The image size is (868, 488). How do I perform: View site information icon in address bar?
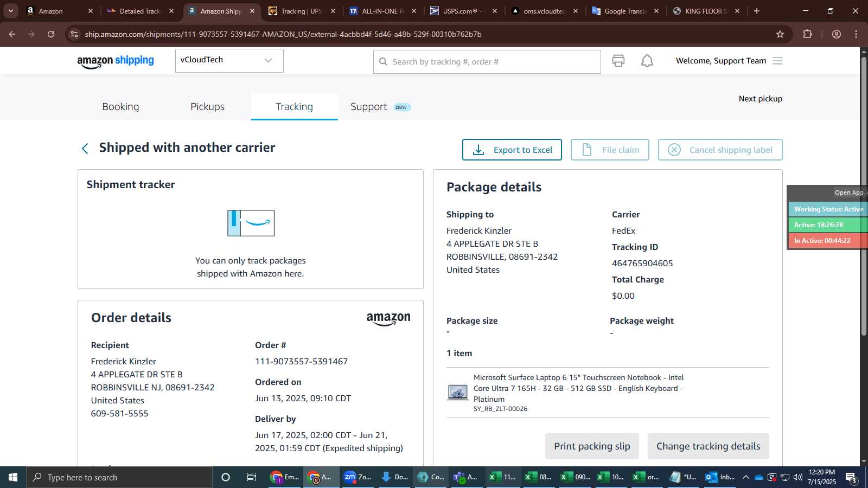(x=74, y=34)
